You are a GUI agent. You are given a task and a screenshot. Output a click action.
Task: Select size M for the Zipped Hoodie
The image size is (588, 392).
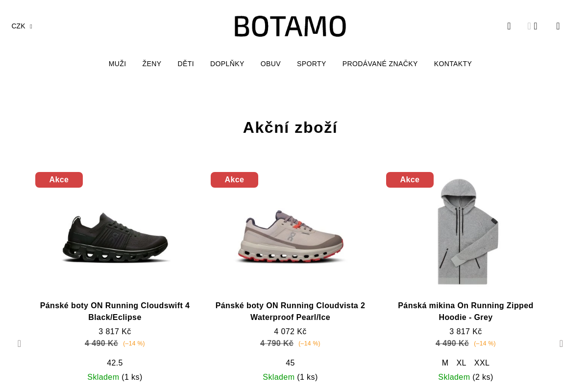coord(445,363)
